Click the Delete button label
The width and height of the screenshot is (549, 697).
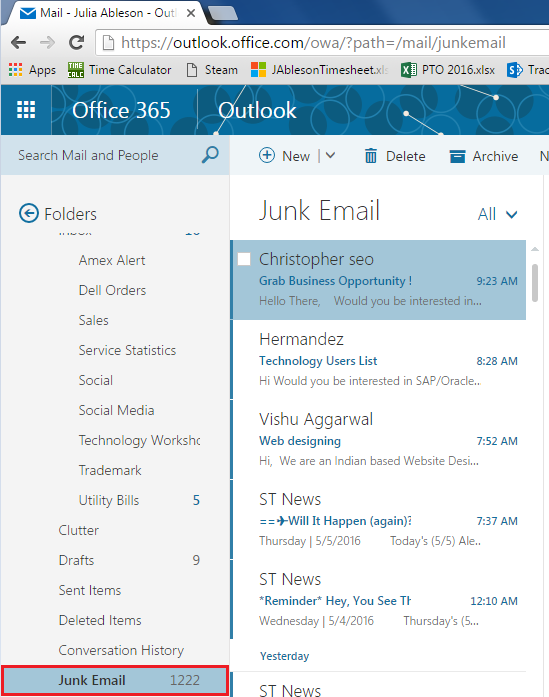[x=405, y=156]
